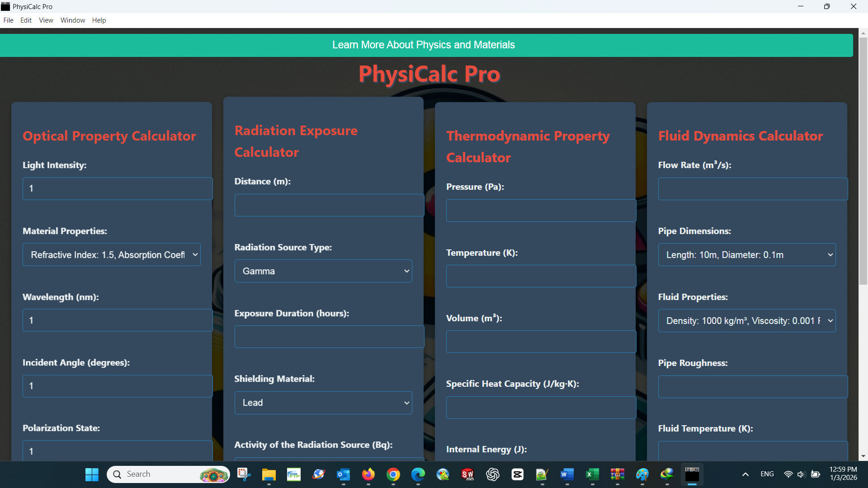The height and width of the screenshot is (488, 868).
Task: Click in the Flow Rate input field
Action: (752, 188)
